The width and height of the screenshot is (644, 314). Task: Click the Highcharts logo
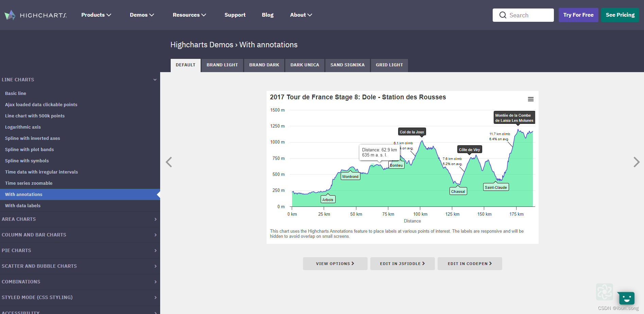click(x=35, y=15)
